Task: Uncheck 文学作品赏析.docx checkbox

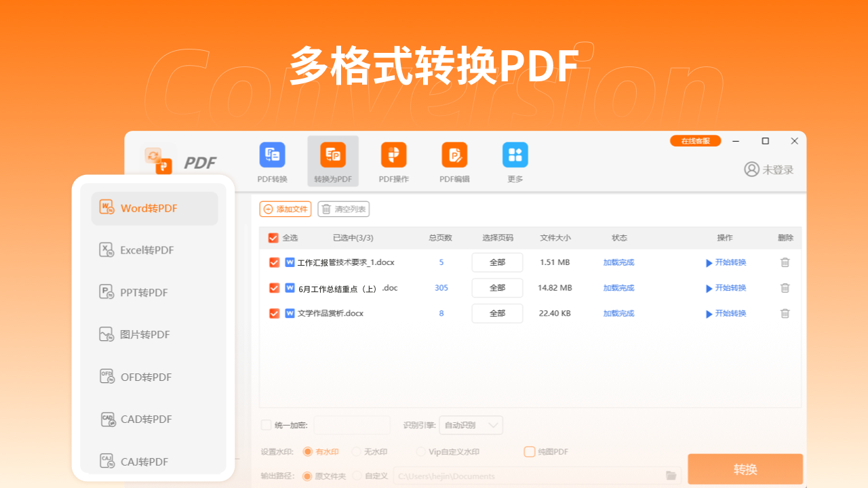Action: pos(274,313)
